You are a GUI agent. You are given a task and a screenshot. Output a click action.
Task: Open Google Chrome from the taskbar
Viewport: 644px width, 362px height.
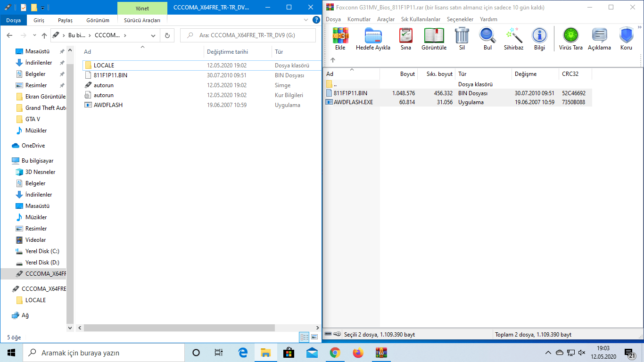(x=335, y=353)
